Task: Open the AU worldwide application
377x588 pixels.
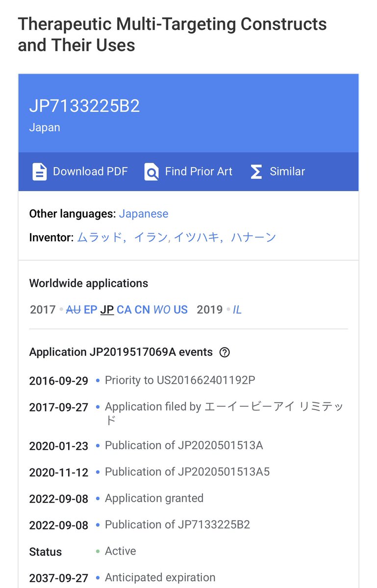Action: pos(73,310)
